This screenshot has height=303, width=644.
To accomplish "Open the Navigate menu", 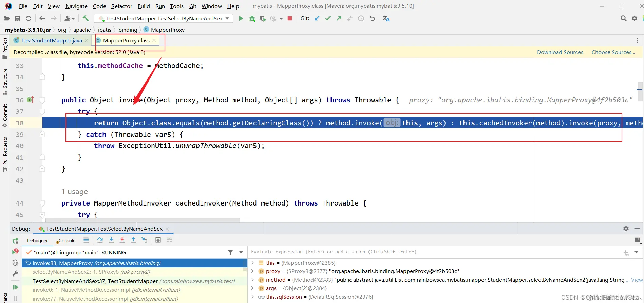I will pos(76,6).
